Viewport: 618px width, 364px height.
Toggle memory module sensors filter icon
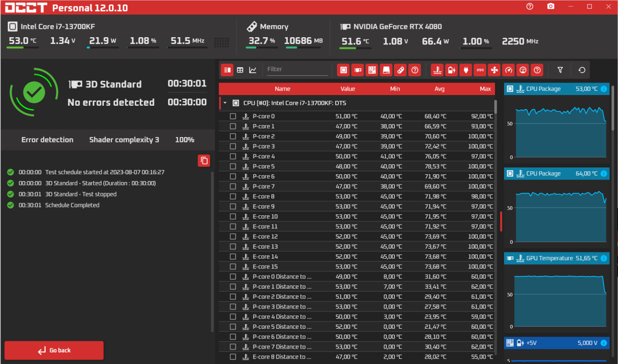(400, 70)
